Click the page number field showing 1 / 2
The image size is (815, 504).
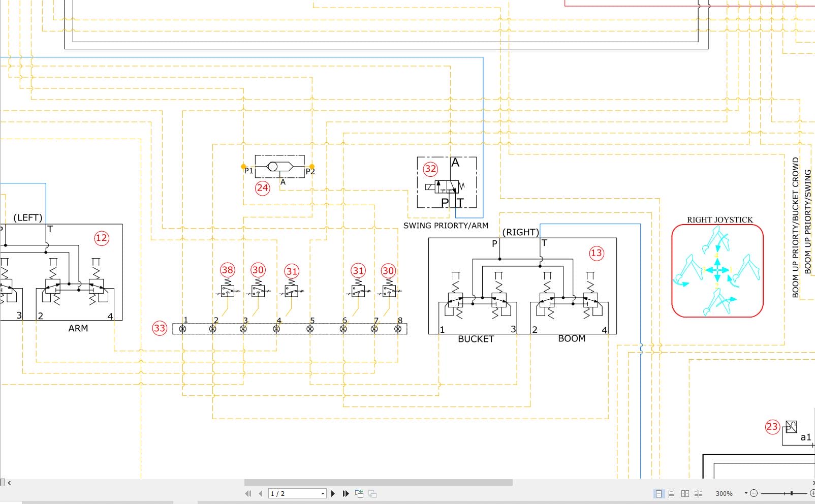297,493
